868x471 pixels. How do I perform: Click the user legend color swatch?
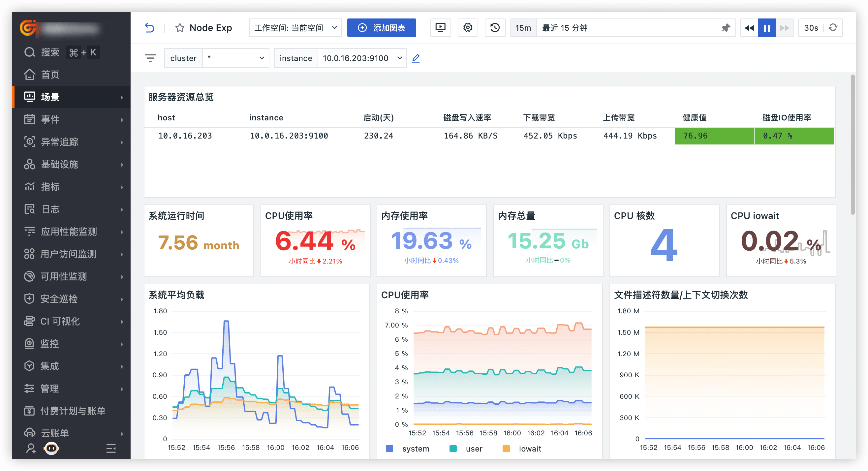453,449
